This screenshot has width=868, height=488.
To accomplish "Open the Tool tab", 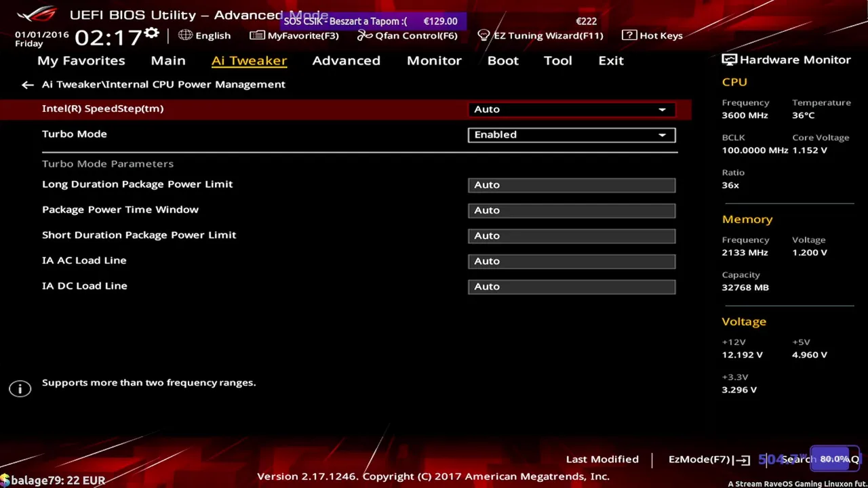I will tap(558, 60).
